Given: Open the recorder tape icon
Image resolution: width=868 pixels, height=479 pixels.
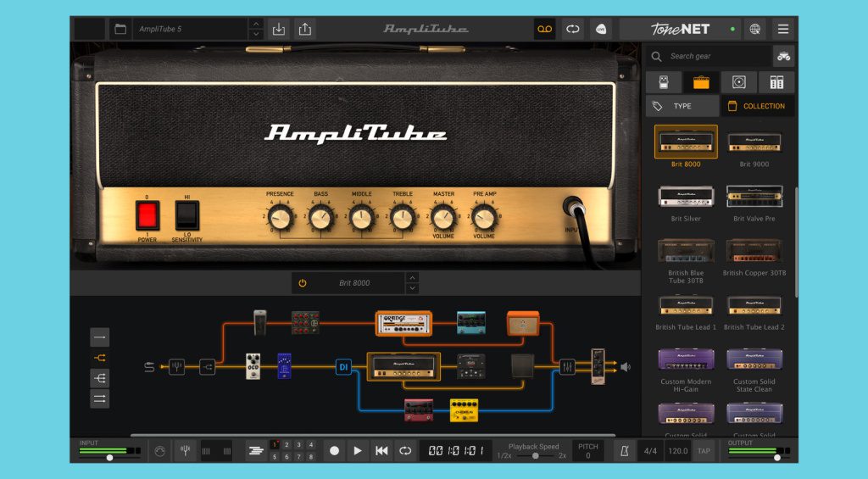Looking at the screenshot, I should [x=545, y=29].
